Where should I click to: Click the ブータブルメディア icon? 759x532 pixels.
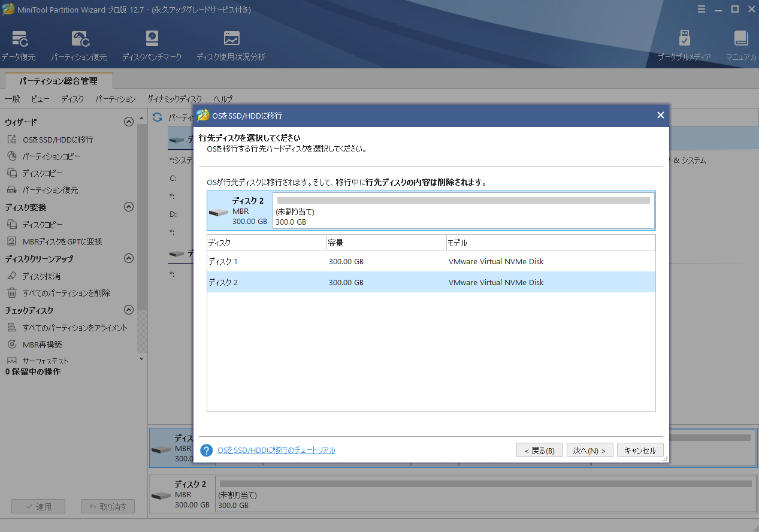coord(684,46)
